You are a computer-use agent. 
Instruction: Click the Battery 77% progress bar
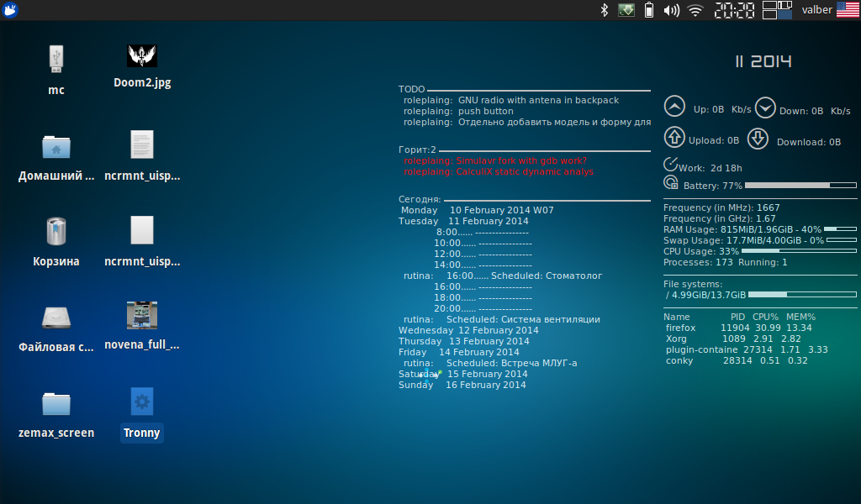point(799,186)
